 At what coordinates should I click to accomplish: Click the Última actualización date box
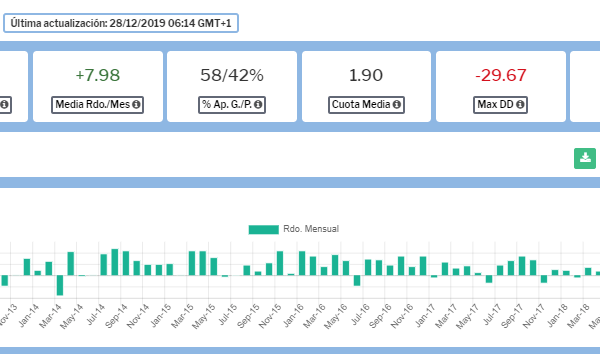point(121,23)
